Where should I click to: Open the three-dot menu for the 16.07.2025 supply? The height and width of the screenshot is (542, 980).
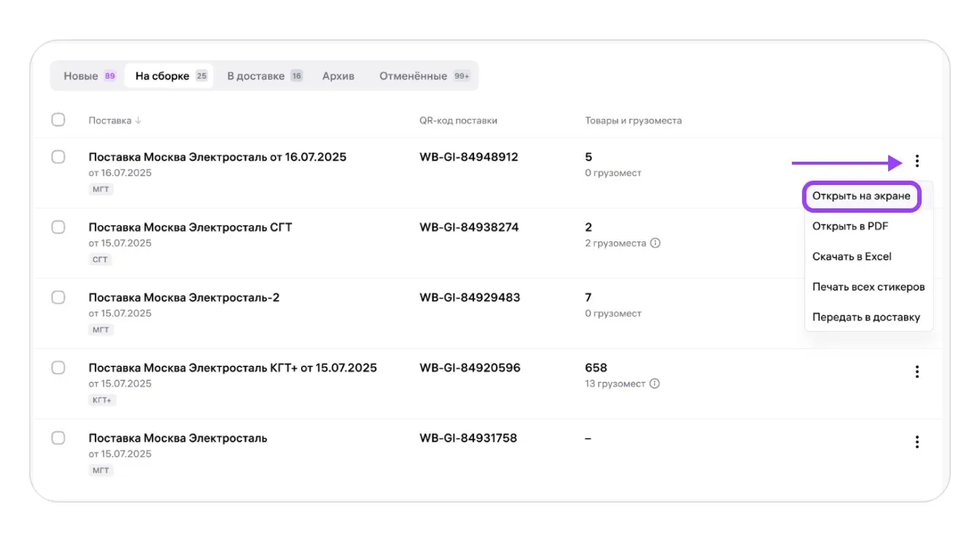917,162
